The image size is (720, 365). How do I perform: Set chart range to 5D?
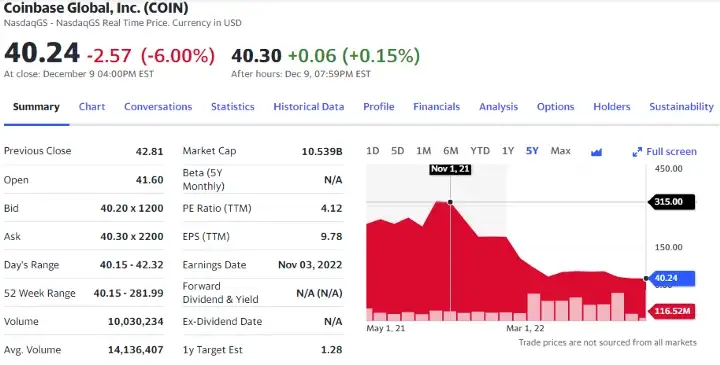(x=397, y=151)
